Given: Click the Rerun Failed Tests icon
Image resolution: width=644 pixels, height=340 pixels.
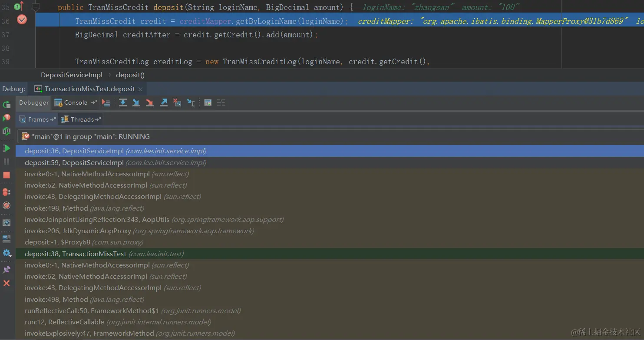Looking at the screenshot, I should [x=7, y=118].
